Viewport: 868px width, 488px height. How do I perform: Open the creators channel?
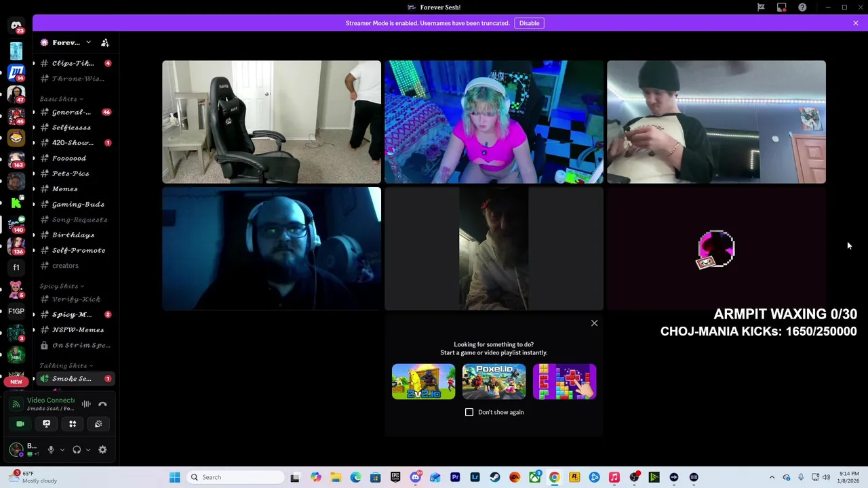pos(75,266)
